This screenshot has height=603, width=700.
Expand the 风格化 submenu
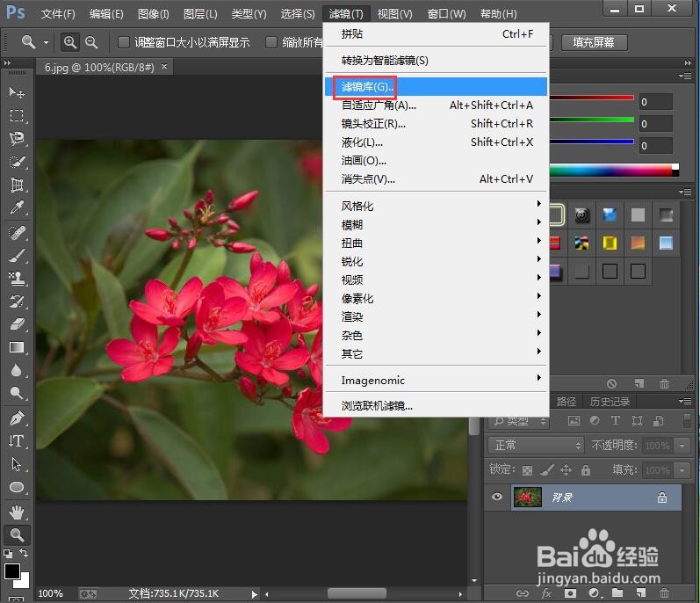pos(437,206)
